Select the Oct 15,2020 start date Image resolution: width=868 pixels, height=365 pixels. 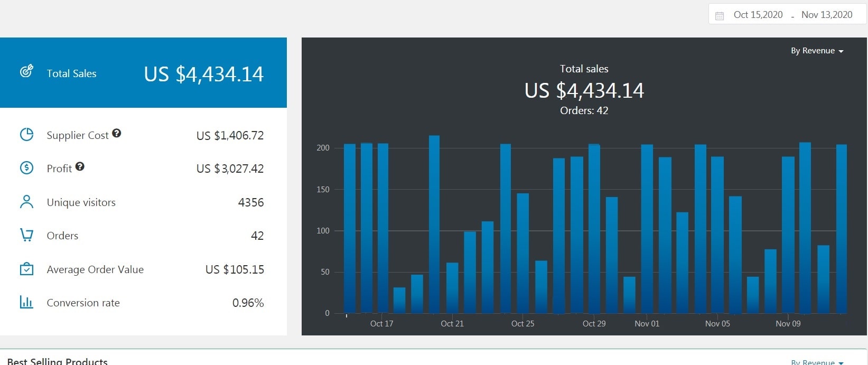[758, 15]
